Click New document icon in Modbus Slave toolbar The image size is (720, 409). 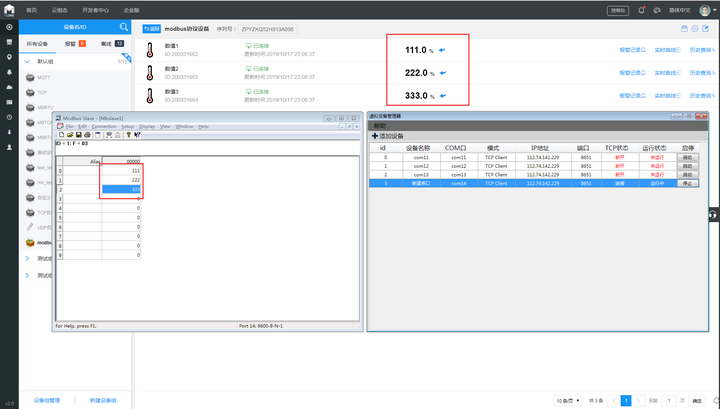point(62,135)
